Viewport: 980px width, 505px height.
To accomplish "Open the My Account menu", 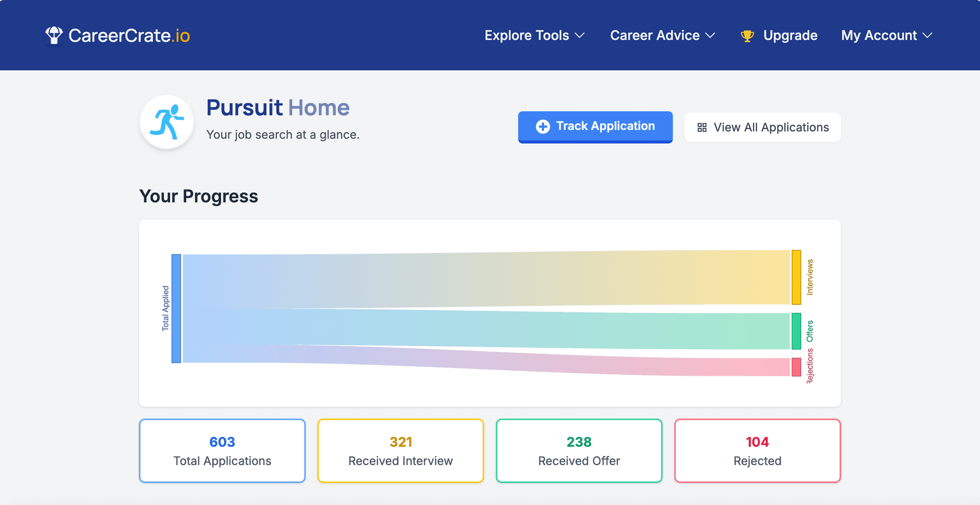I will [887, 35].
